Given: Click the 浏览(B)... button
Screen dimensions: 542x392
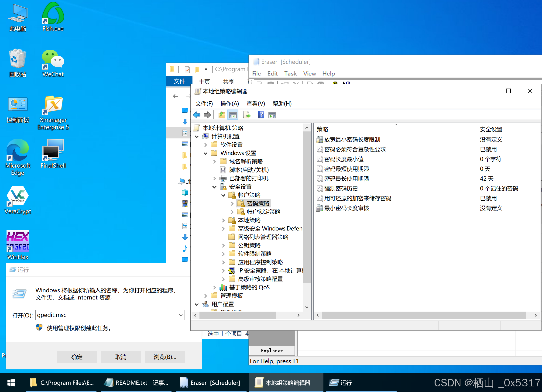Looking at the screenshot, I should point(165,357).
